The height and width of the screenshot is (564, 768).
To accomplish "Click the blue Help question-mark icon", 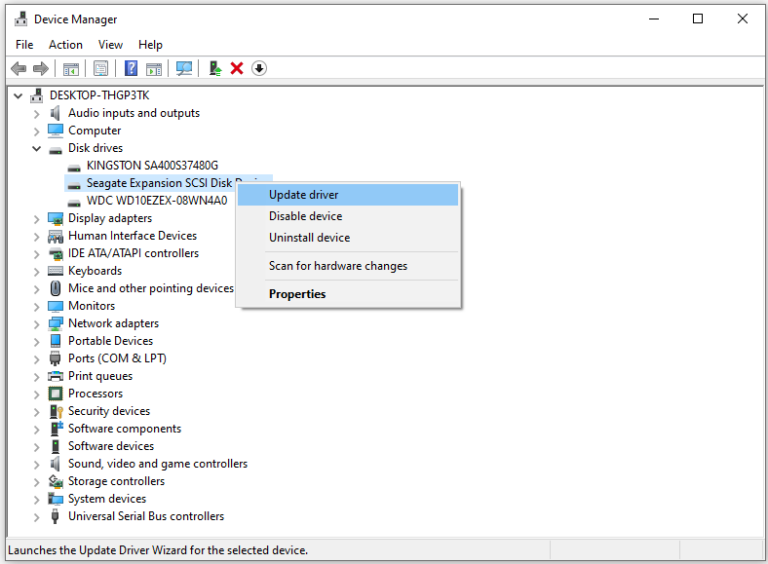I will point(131,68).
